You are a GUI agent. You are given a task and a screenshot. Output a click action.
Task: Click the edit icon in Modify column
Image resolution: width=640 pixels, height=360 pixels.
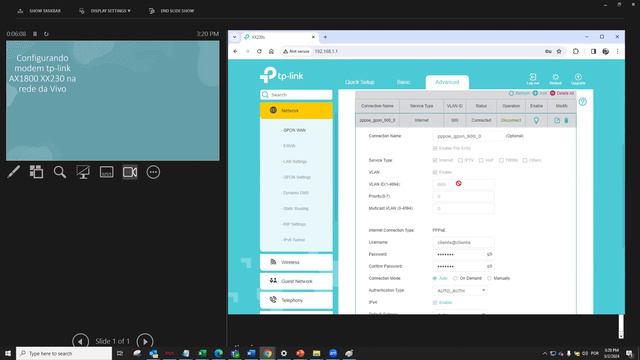pos(557,120)
